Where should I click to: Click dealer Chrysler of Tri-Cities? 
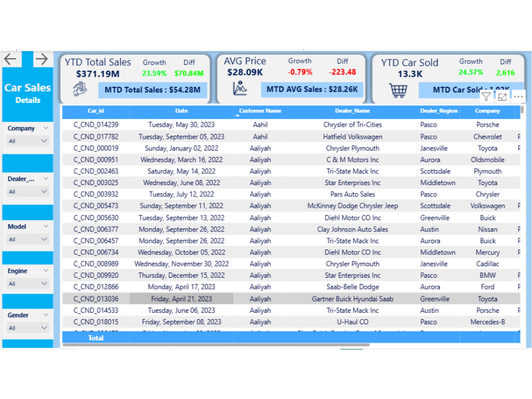(353, 124)
